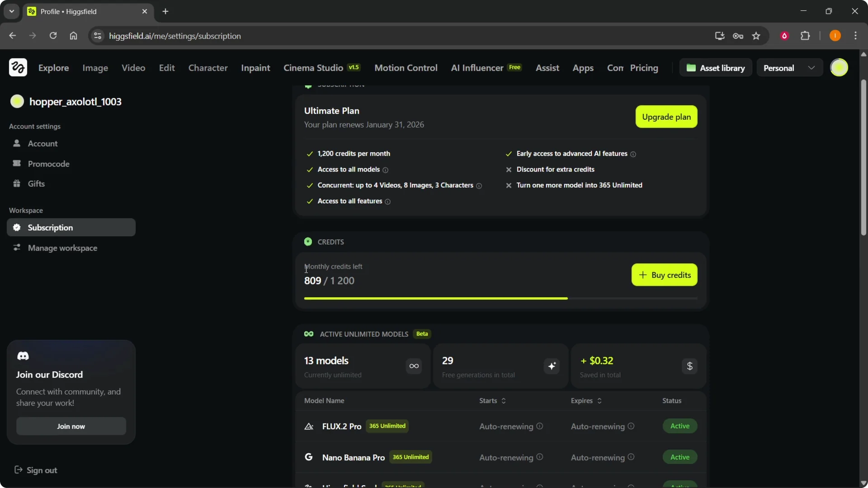Click the sparkle icon on free generations card
Image resolution: width=868 pixels, height=488 pixels.
(x=552, y=366)
